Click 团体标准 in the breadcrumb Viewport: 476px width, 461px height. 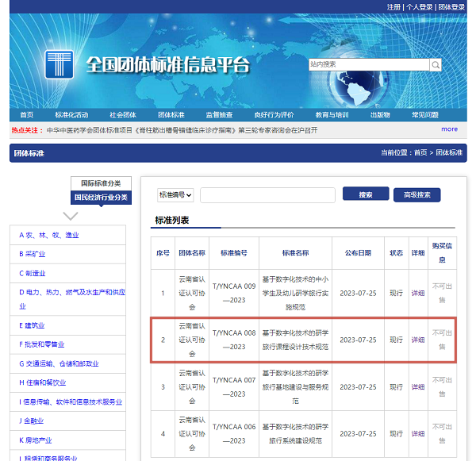tap(449, 152)
